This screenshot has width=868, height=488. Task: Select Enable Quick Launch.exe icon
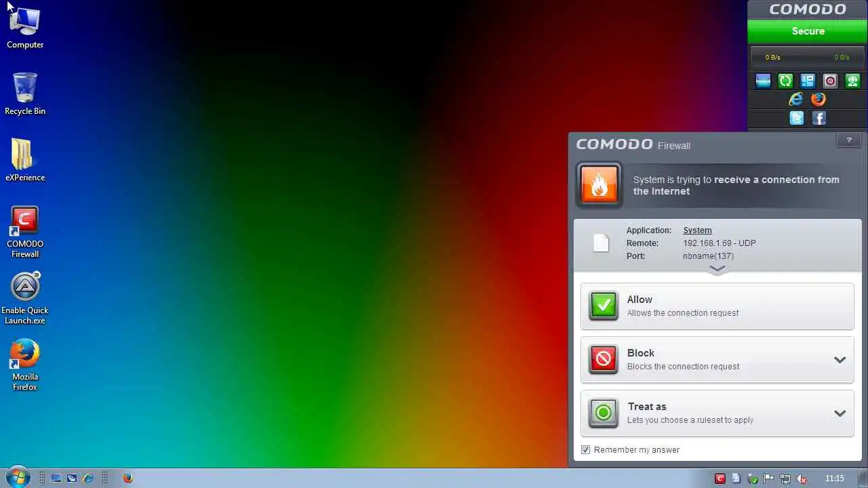click(x=25, y=298)
